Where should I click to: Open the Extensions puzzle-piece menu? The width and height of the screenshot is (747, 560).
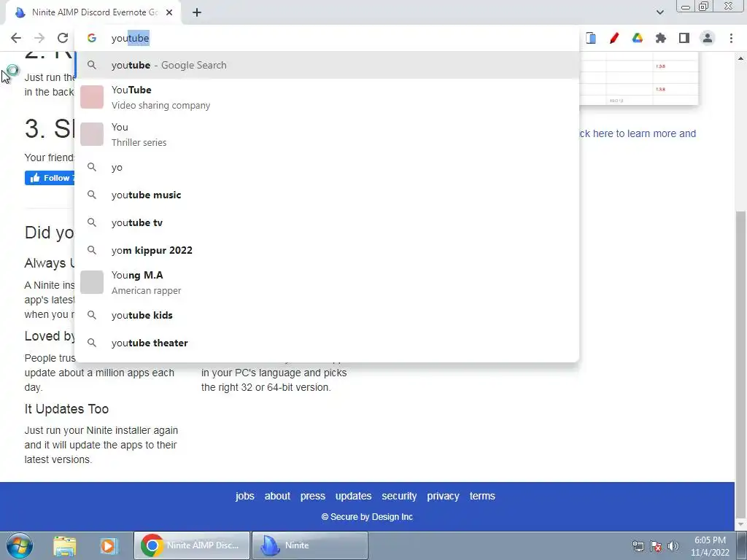pyautogui.click(x=661, y=38)
